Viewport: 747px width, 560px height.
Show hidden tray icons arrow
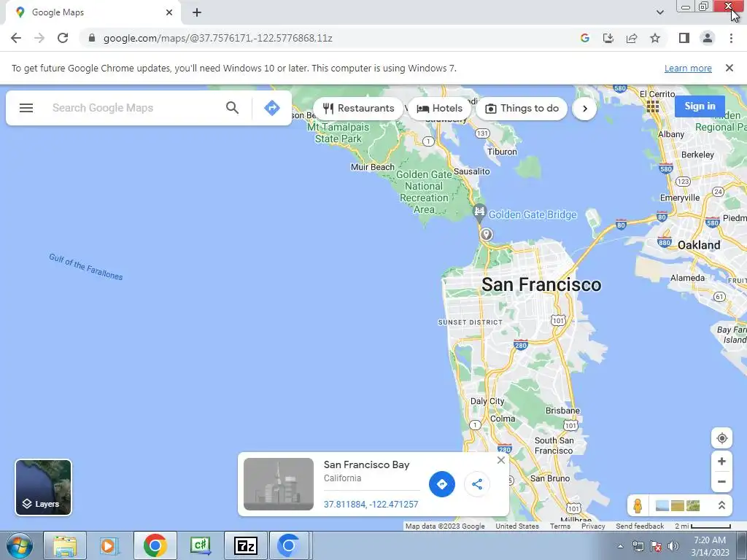620,546
